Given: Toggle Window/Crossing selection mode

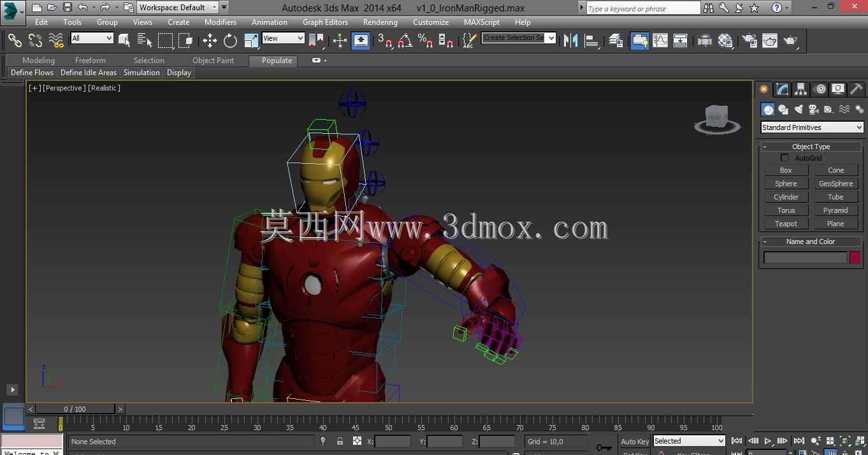Looking at the screenshot, I should pyautogui.click(x=185, y=41).
